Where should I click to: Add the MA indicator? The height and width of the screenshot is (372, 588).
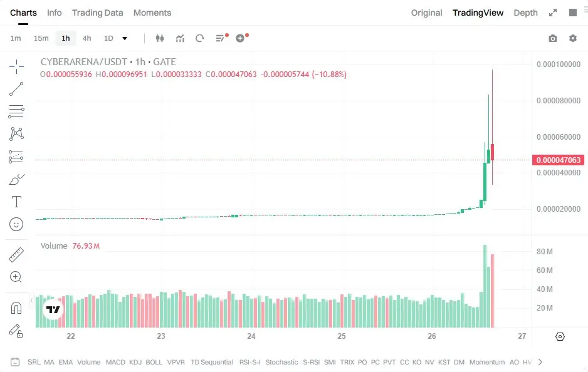[x=49, y=362]
